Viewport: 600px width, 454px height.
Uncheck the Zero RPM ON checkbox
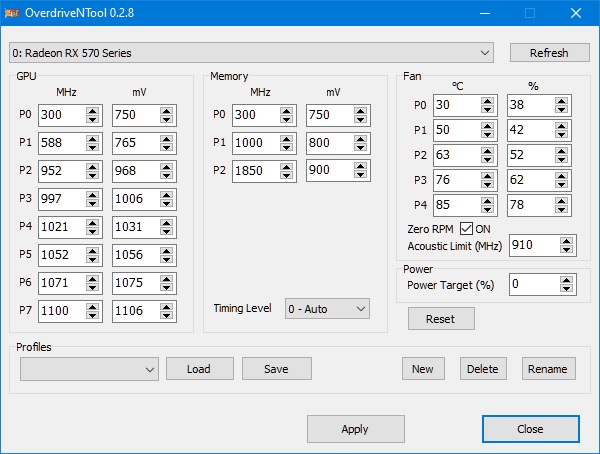click(x=466, y=229)
